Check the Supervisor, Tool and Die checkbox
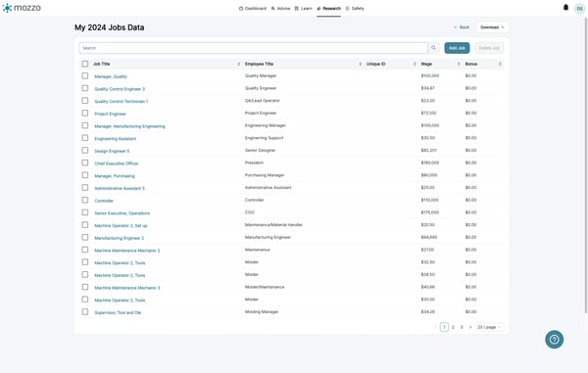Viewport: 588px width, 373px height. 85,312
